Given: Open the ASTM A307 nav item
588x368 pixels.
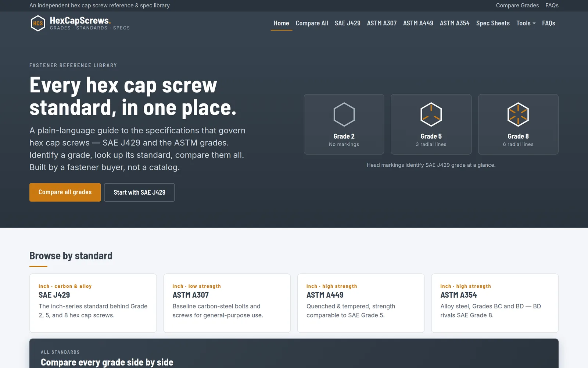Looking at the screenshot, I should 382,23.
